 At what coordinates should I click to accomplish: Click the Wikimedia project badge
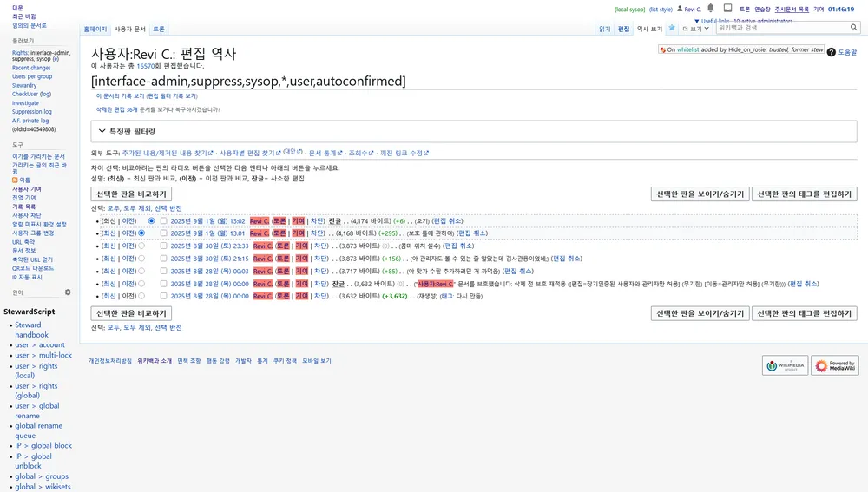point(785,365)
